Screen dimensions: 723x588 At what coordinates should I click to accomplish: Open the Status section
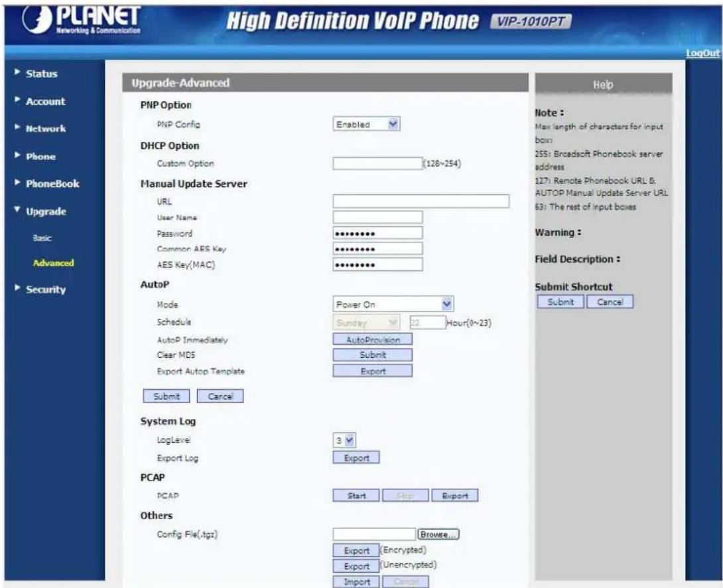[42, 74]
